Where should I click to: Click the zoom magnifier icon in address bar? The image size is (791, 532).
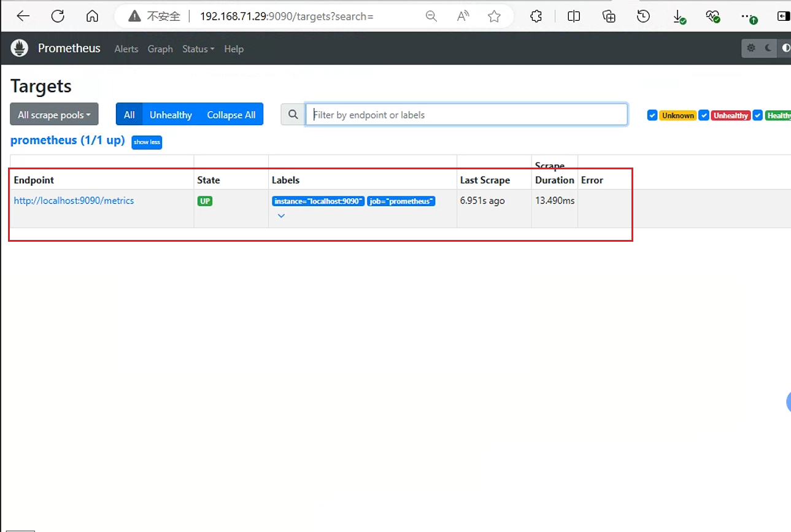(x=431, y=17)
